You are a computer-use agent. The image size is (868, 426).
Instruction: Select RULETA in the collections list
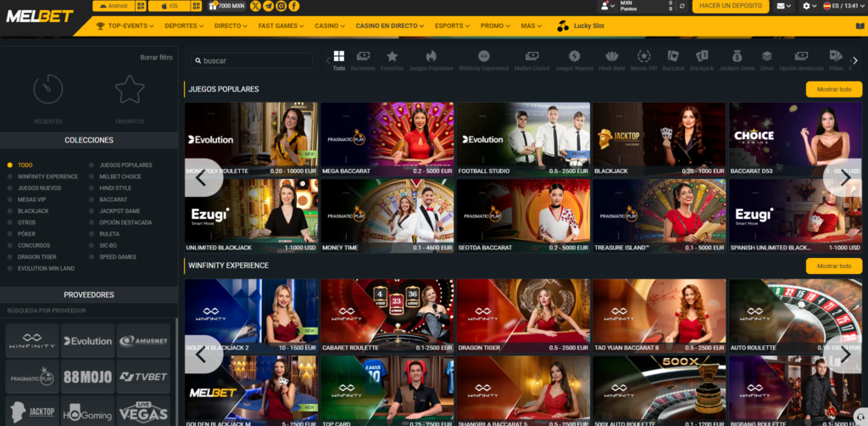(x=104, y=233)
